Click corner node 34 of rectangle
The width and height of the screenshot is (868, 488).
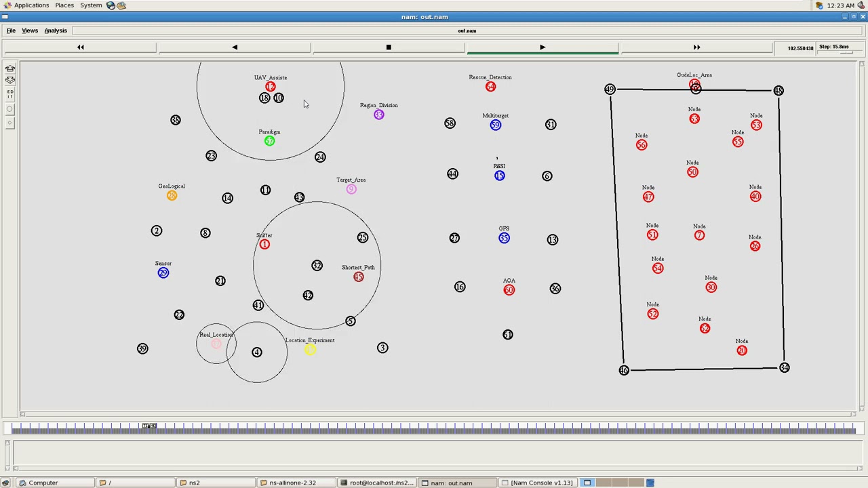click(785, 367)
